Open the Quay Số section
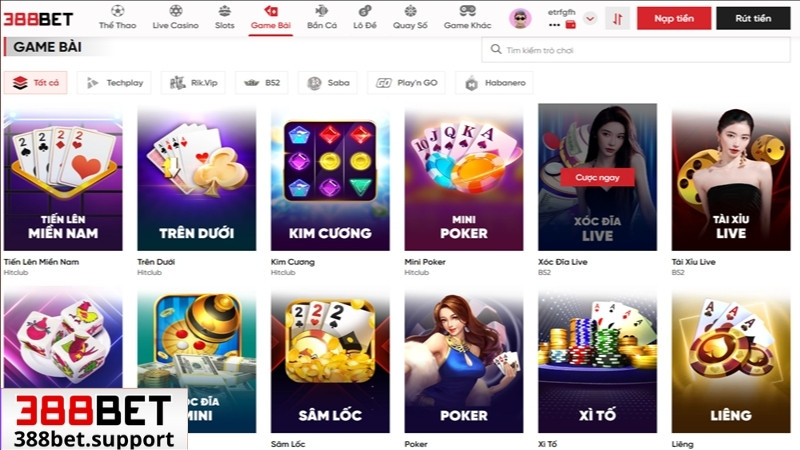 tap(410, 18)
